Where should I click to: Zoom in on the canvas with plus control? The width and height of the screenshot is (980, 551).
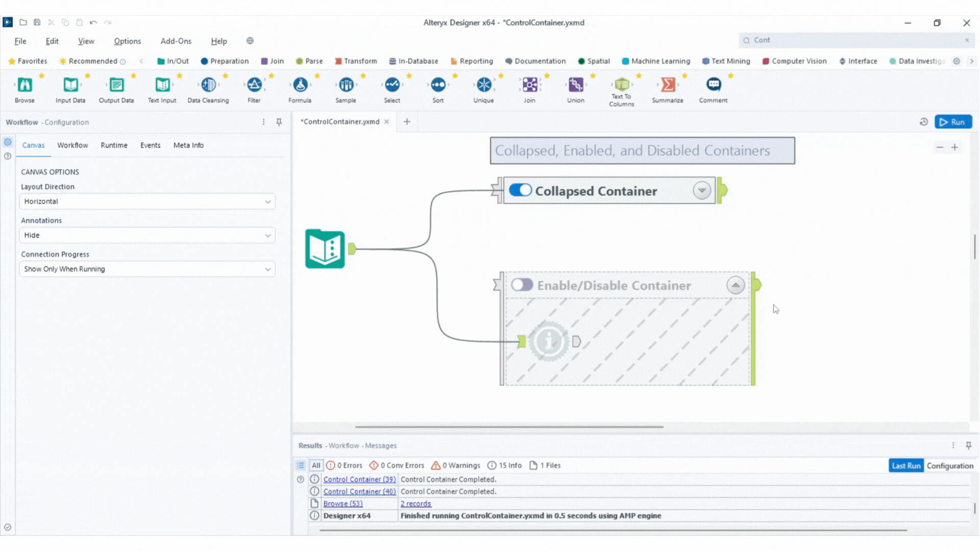coord(955,147)
